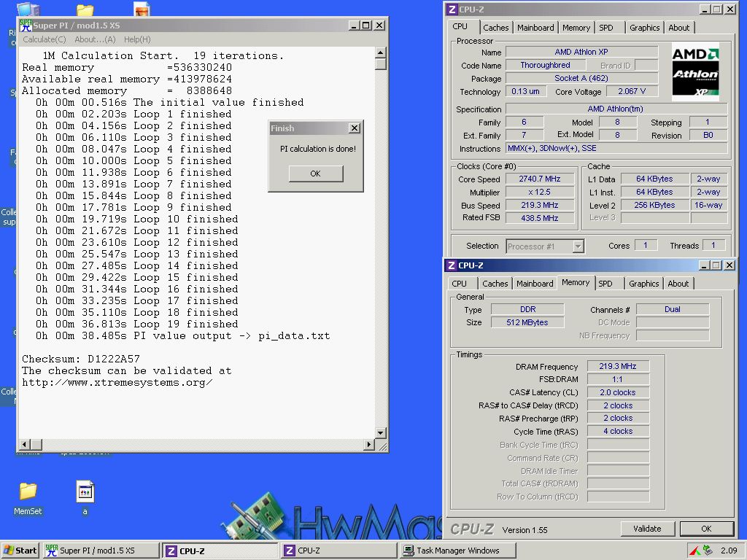Open the About...(A) menu in Super PI
This screenshot has height=560, width=747.
(95, 39)
